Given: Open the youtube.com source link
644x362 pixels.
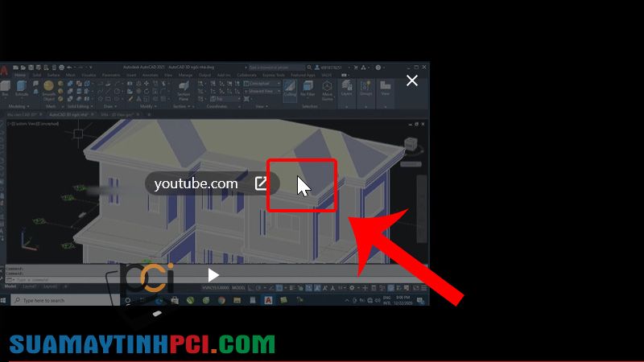Looking at the screenshot, I should (x=196, y=183).
